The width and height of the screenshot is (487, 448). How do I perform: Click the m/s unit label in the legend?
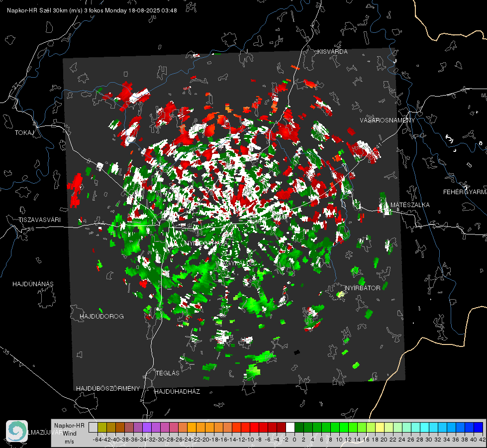(x=69, y=442)
